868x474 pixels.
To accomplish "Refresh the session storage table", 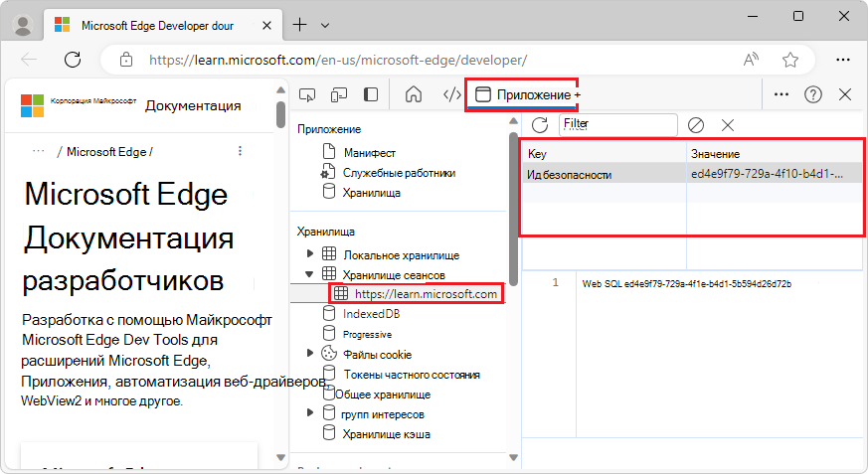I will pyautogui.click(x=540, y=125).
